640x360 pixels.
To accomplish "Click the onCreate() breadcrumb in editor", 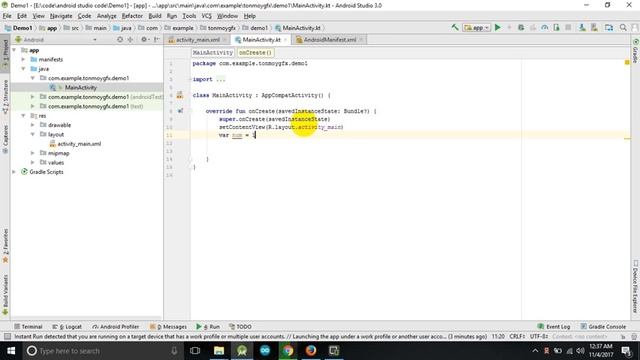I will point(255,53).
